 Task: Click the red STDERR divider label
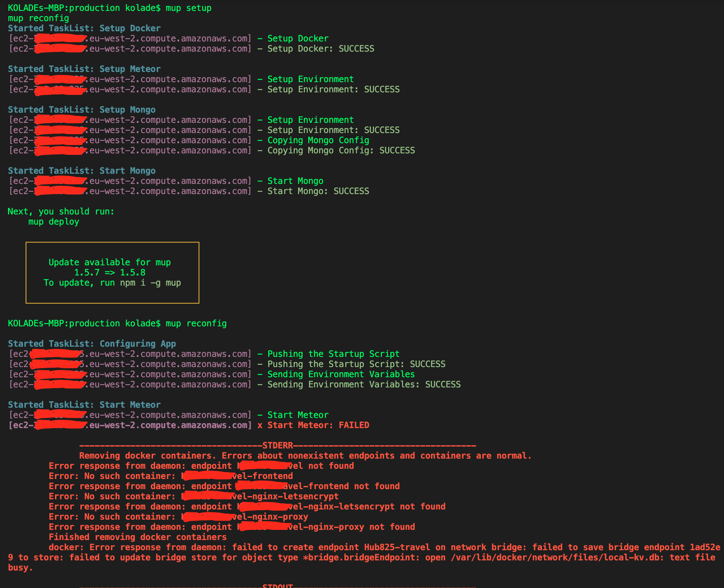278,446
